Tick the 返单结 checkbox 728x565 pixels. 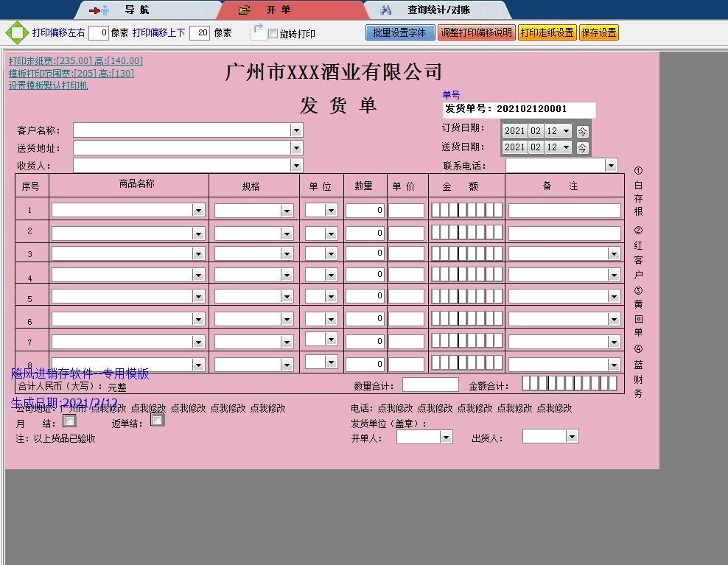(157, 420)
